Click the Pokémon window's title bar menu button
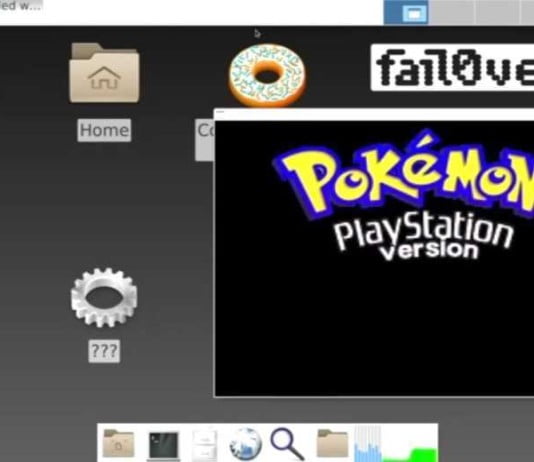534x462 pixels. (220, 112)
